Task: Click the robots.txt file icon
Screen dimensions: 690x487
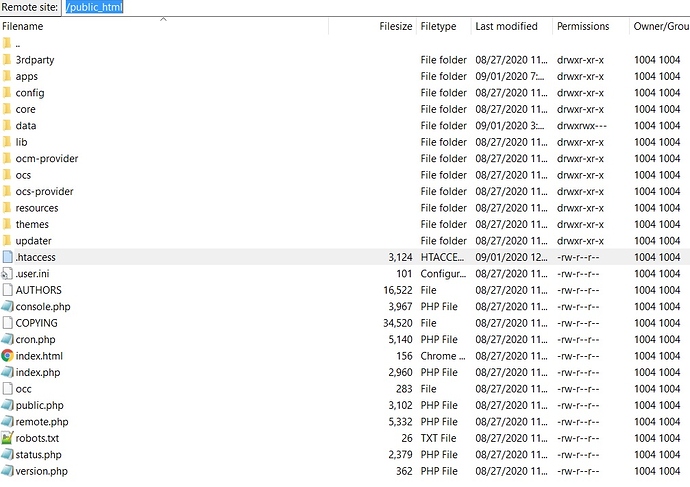Action: (8, 438)
